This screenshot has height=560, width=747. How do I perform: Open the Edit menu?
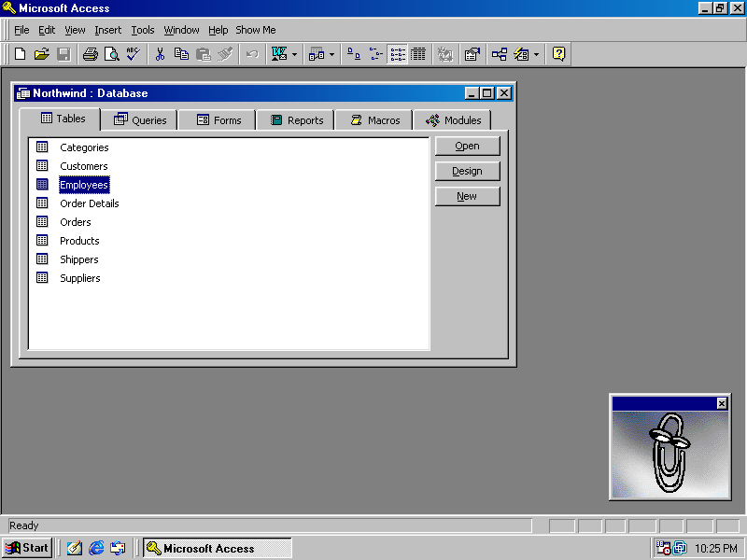pyautogui.click(x=47, y=30)
